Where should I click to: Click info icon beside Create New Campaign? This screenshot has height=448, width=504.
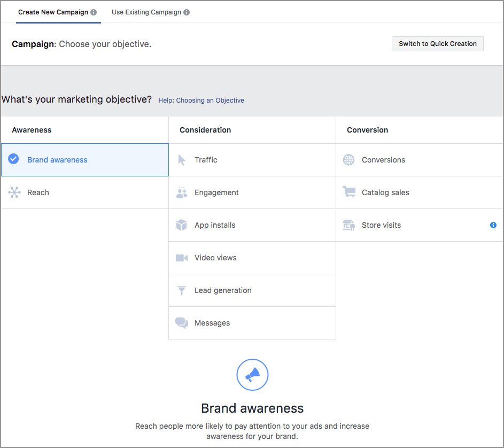point(94,12)
